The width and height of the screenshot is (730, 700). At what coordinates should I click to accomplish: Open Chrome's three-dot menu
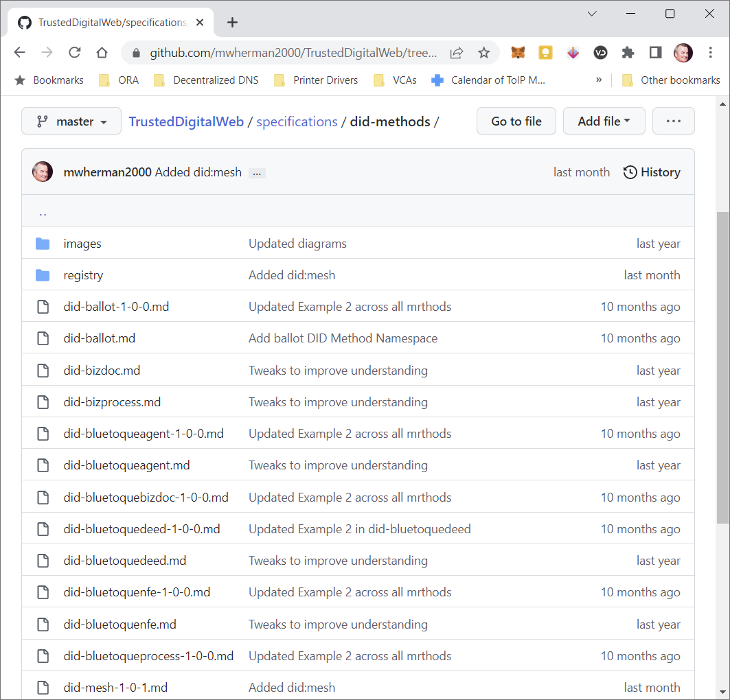click(711, 53)
